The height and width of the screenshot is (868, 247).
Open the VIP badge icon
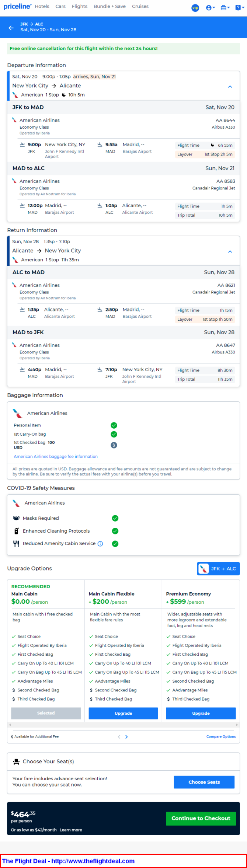point(195,8)
